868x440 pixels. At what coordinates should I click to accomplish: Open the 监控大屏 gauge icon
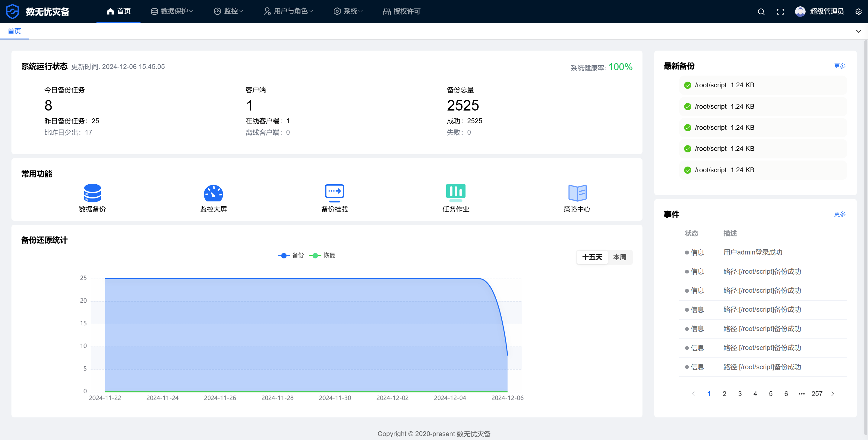(x=213, y=193)
